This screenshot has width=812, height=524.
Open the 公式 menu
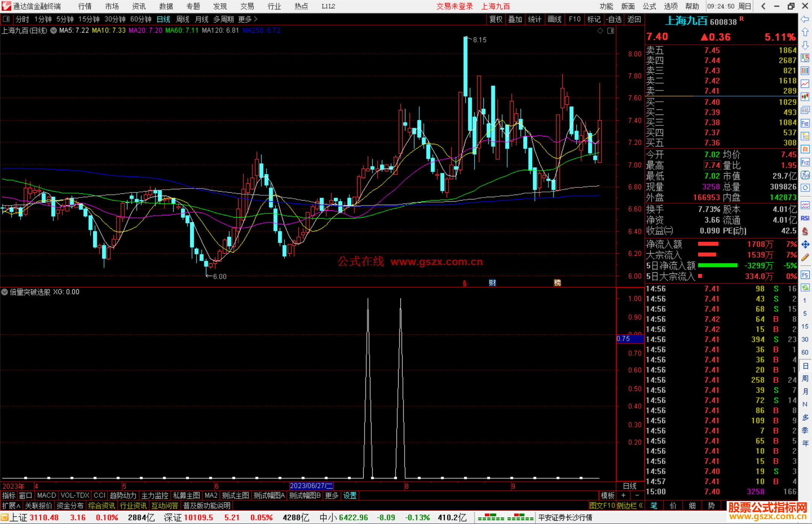[x=649, y=6]
